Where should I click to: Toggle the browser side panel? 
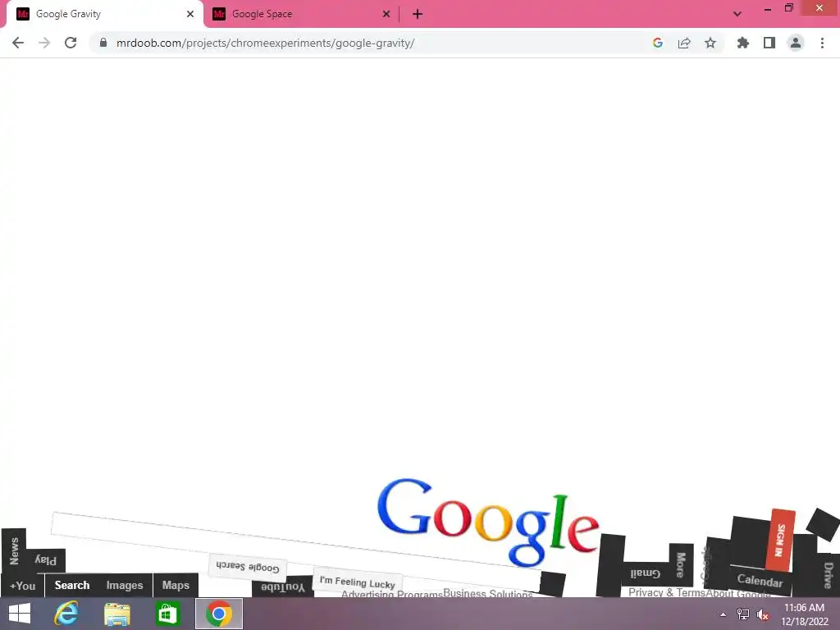coord(769,43)
